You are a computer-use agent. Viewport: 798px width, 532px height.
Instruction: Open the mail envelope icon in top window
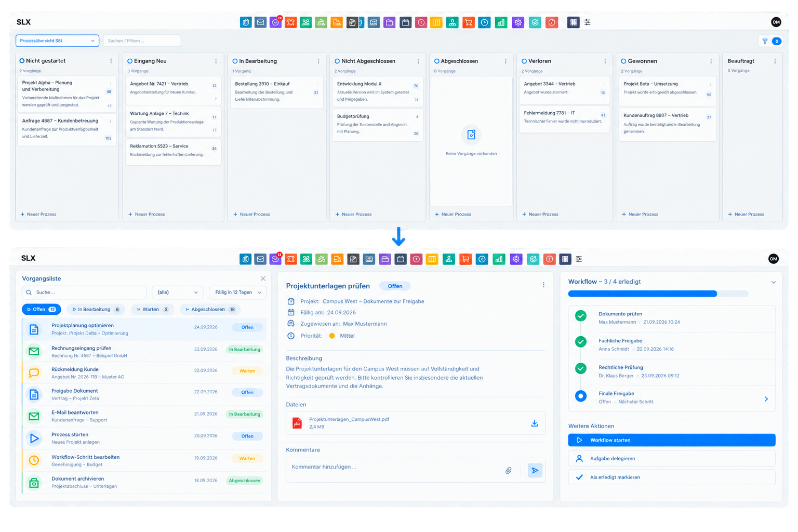click(261, 22)
